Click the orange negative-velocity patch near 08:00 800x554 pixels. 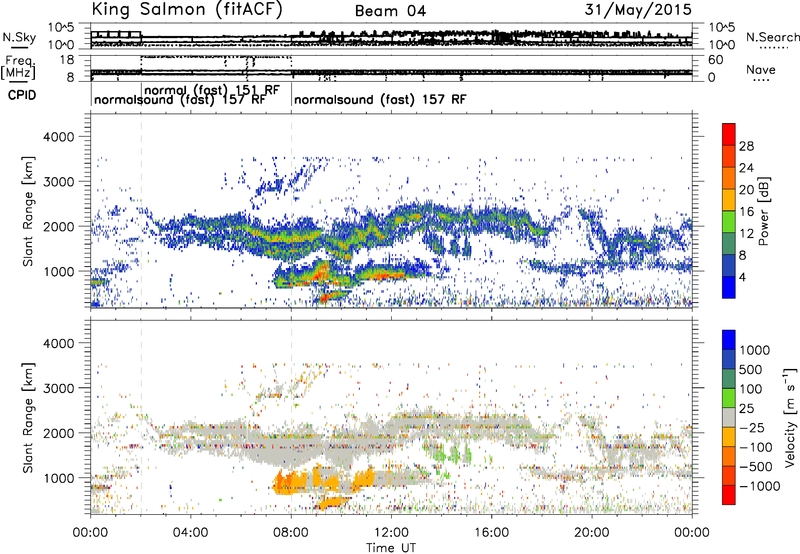(x=288, y=482)
